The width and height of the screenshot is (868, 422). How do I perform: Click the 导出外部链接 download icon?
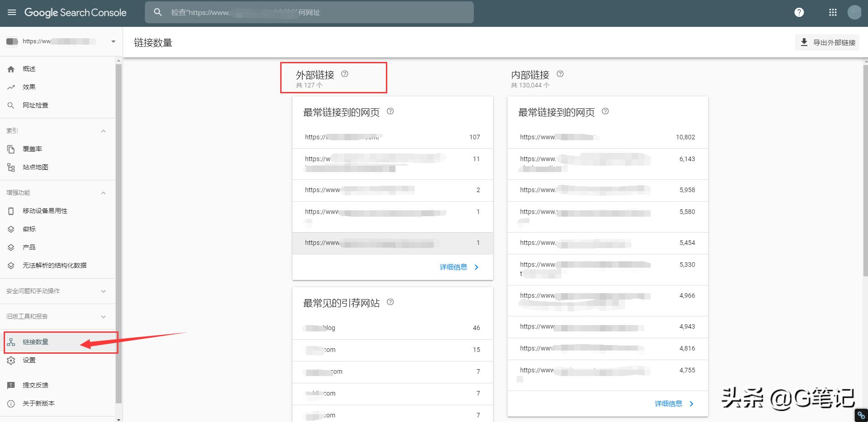(x=804, y=42)
